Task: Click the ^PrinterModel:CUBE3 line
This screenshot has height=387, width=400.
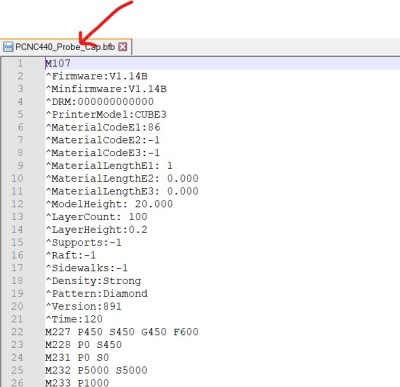Action: coord(106,115)
